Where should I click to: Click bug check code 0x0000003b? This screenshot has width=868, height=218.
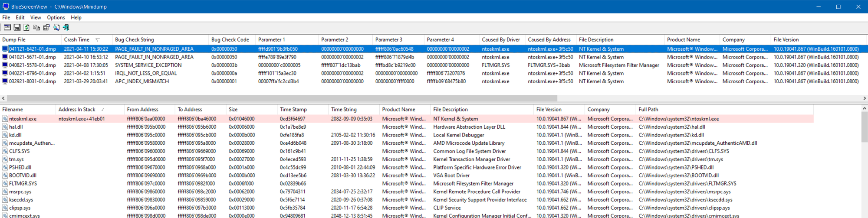pyautogui.click(x=224, y=65)
